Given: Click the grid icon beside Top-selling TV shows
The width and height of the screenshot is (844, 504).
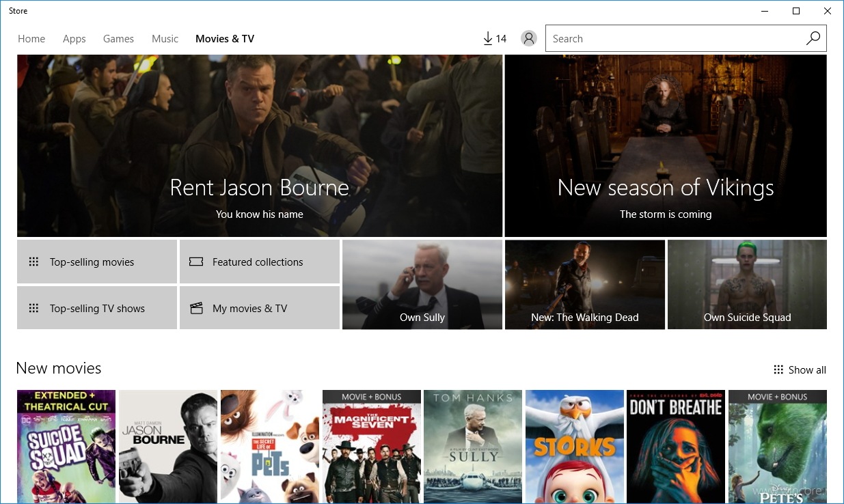Looking at the screenshot, I should [33, 308].
